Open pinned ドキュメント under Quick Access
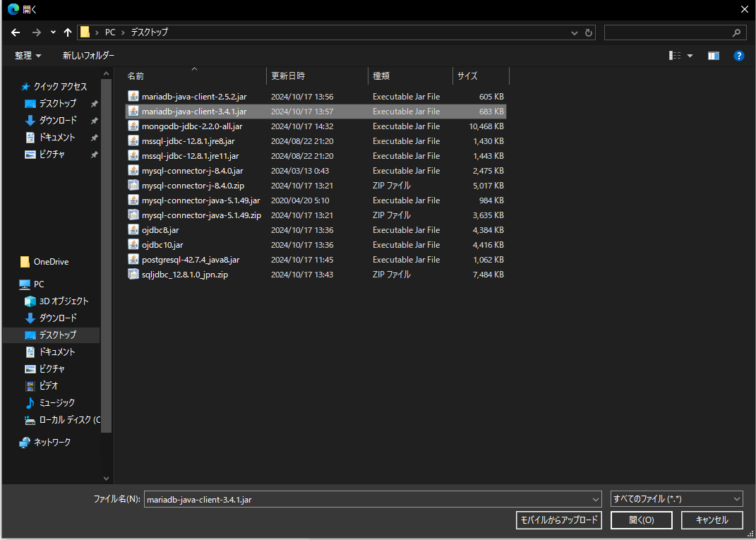This screenshot has height=540, width=756. coord(50,138)
